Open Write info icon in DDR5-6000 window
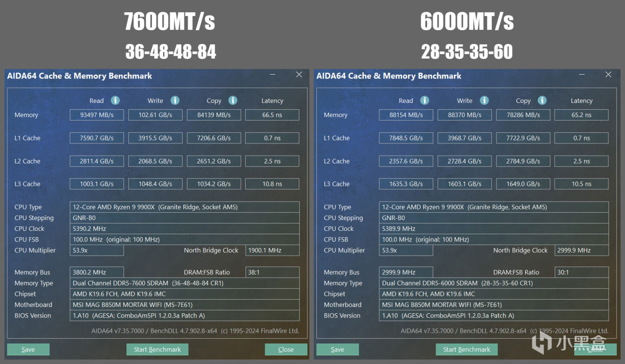 click(484, 100)
